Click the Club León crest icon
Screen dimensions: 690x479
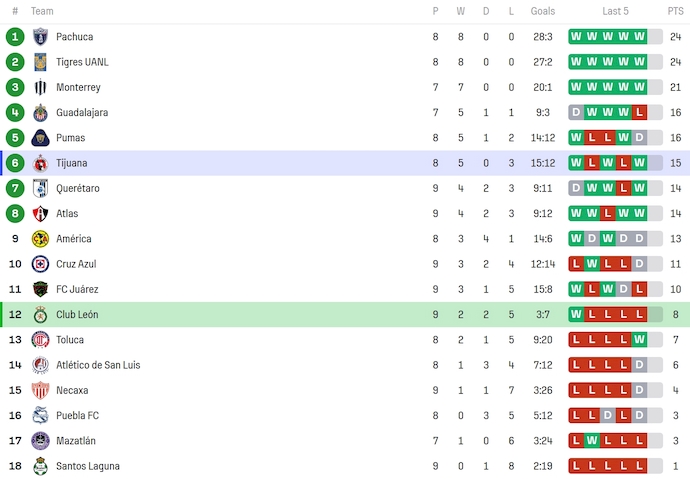coord(41,315)
